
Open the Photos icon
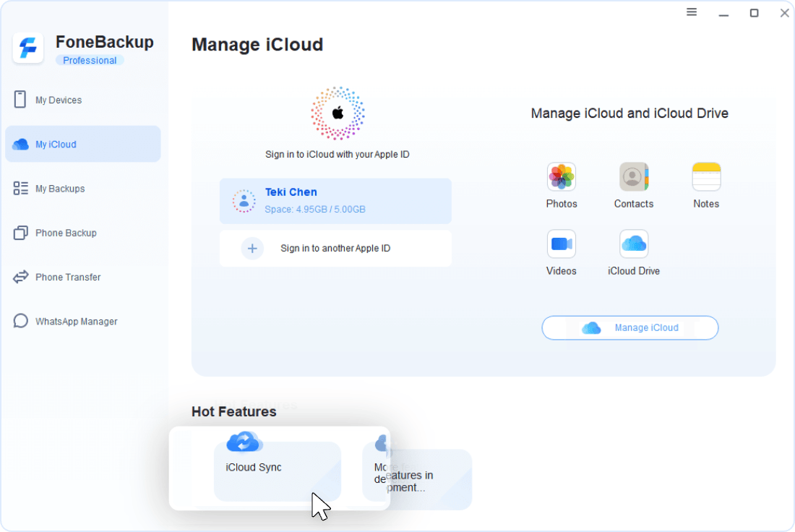(x=562, y=177)
